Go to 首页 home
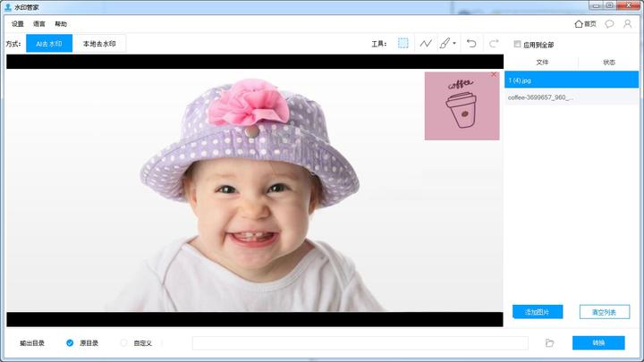The height and width of the screenshot is (362, 644). point(585,24)
